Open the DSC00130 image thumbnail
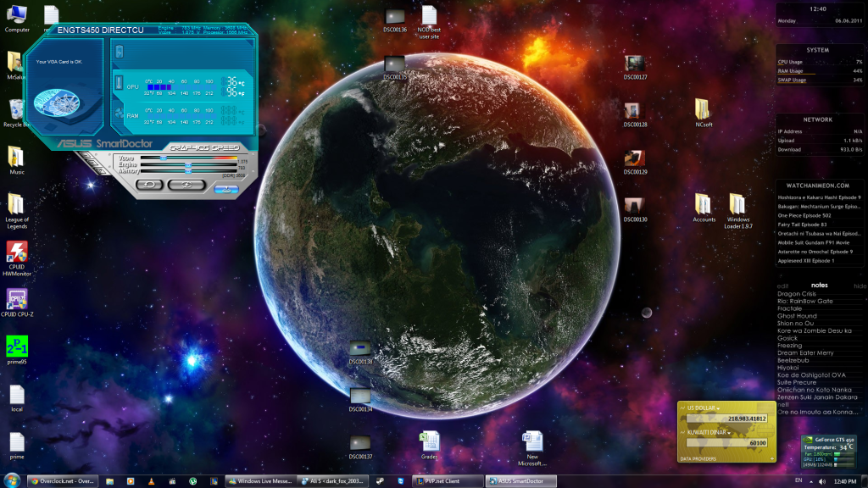Screen dimensions: 868x488 (x=635, y=210)
